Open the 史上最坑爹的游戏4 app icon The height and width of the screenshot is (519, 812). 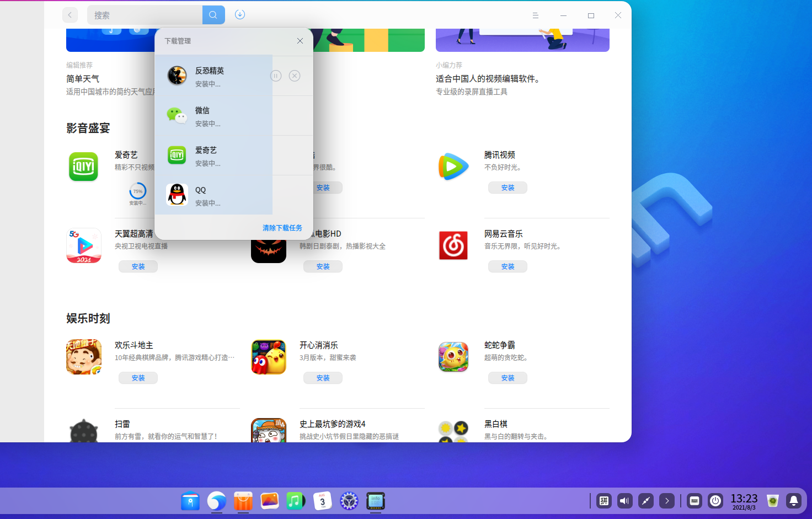pos(269,430)
